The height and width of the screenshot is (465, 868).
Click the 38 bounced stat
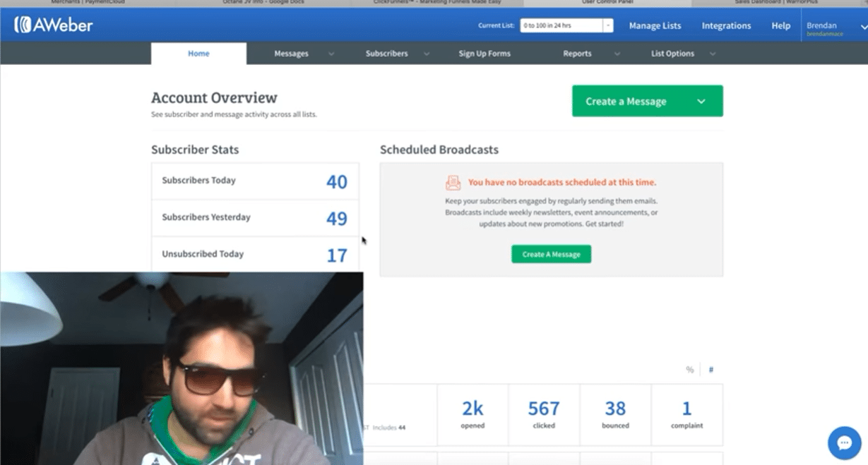(x=615, y=414)
